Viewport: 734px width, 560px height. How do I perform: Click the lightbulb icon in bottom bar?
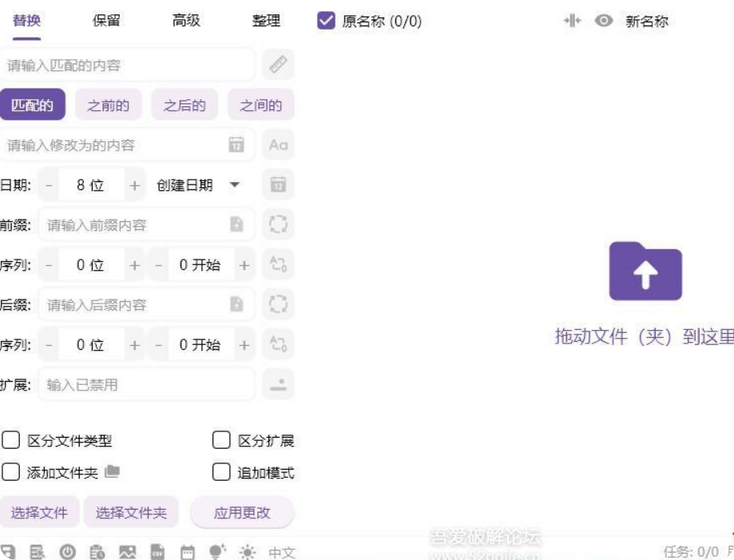coord(218,551)
